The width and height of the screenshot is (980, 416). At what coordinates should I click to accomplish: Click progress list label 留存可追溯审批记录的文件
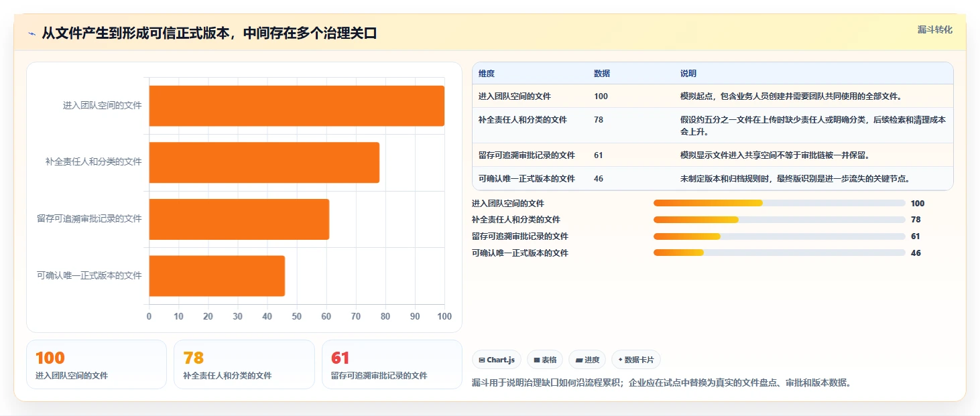(520, 236)
